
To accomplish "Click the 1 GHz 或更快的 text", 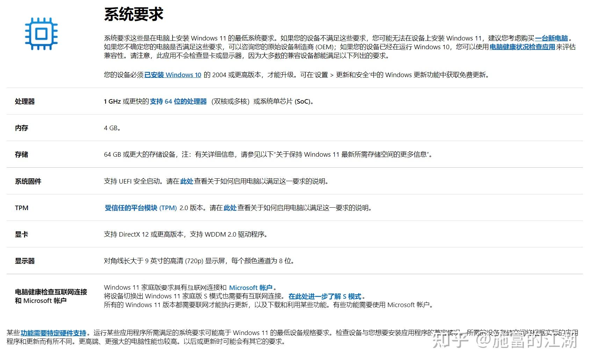I will coord(127,102).
